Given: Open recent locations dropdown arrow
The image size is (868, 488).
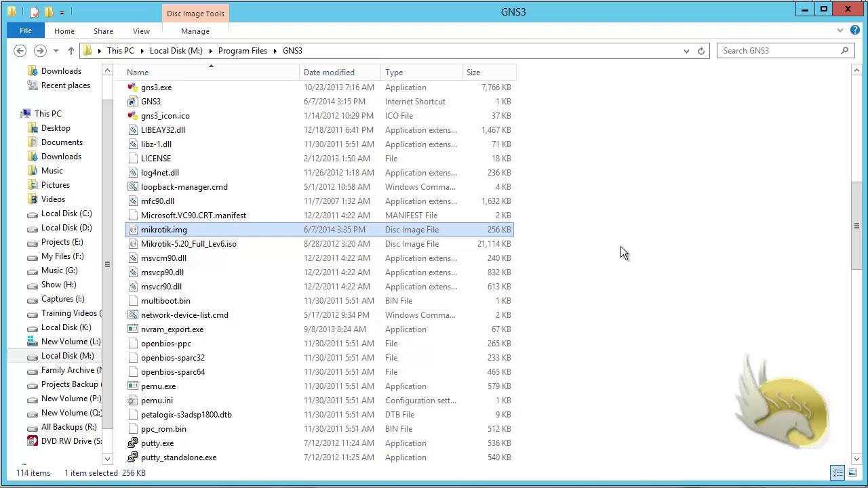Looking at the screenshot, I should [x=56, y=51].
